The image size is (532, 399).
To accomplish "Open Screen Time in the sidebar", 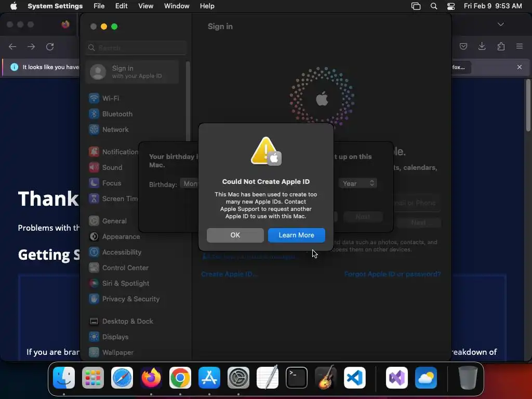I will [x=114, y=199].
